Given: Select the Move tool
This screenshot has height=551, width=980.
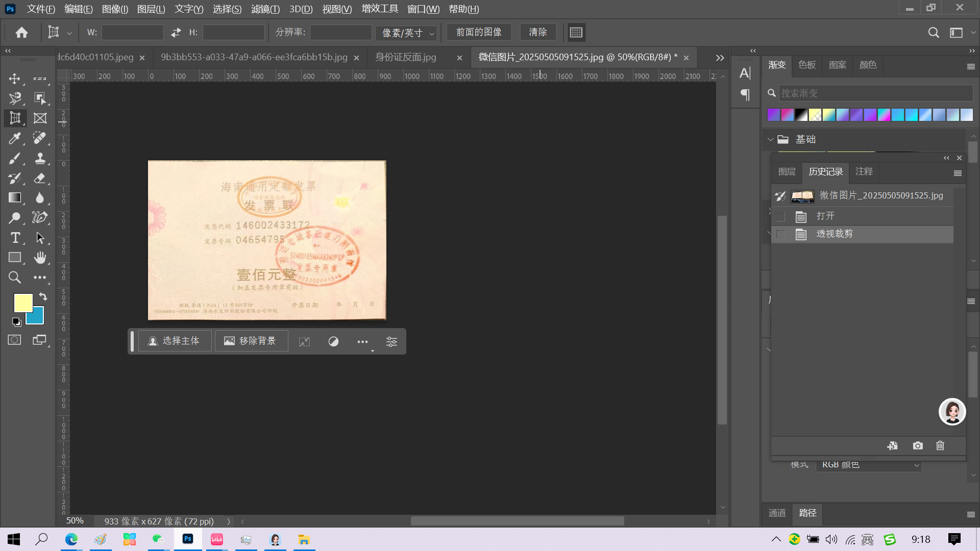Looking at the screenshot, I should click(14, 79).
